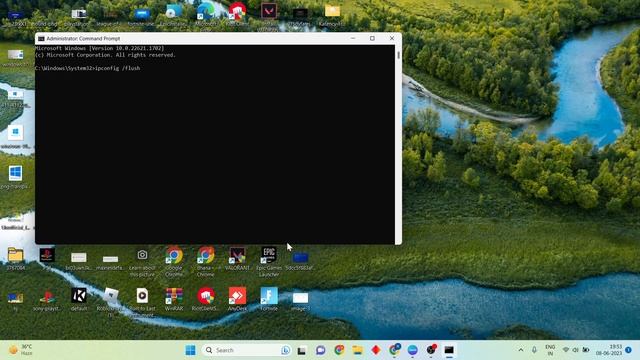The height and width of the screenshot is (360, 640).
Task: Show hidden system tray icons
Action: [521, 350]
